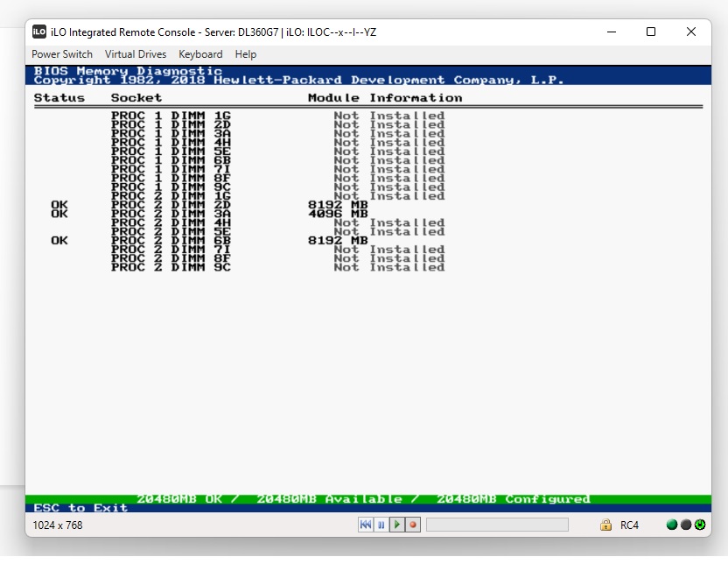
Task: Click '8192 MB' in the PROC 2 DIMM 2D row
Action: click(338, 204)
